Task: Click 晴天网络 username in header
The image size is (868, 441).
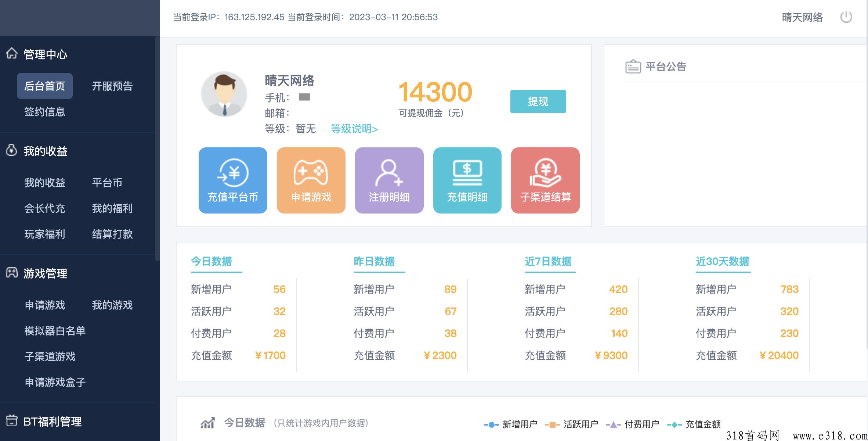Action: coord(802,17)
